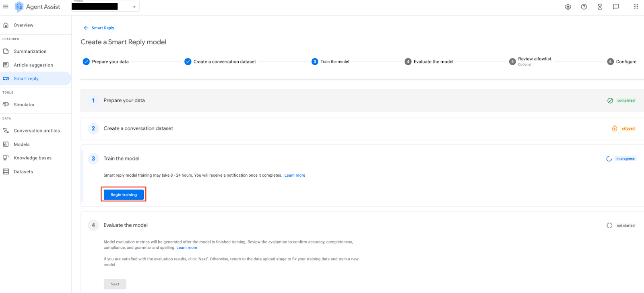Select Smart reply in the sidebar
Screen dimensions: 644x293
point(35,78)
